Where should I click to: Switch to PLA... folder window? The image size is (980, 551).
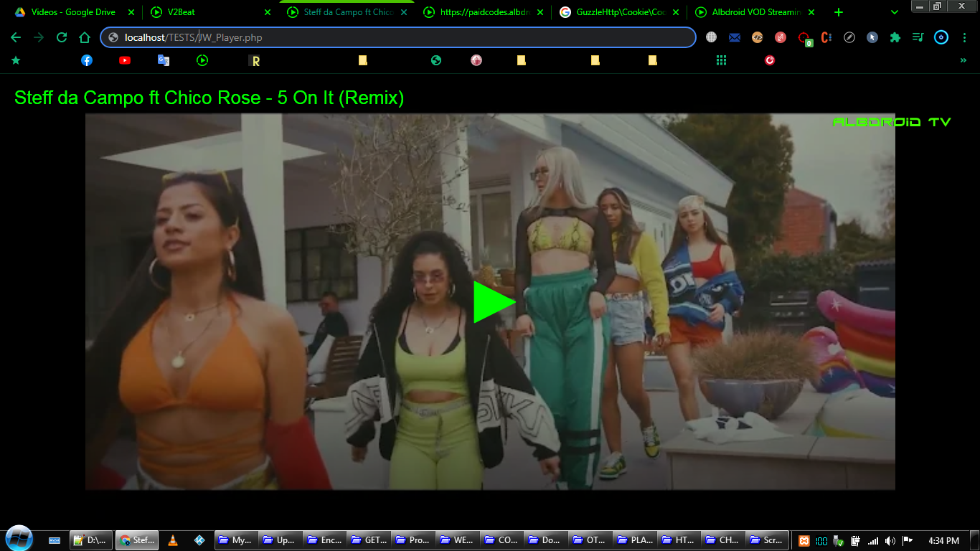pyautogui.click(x=633, y=540)
